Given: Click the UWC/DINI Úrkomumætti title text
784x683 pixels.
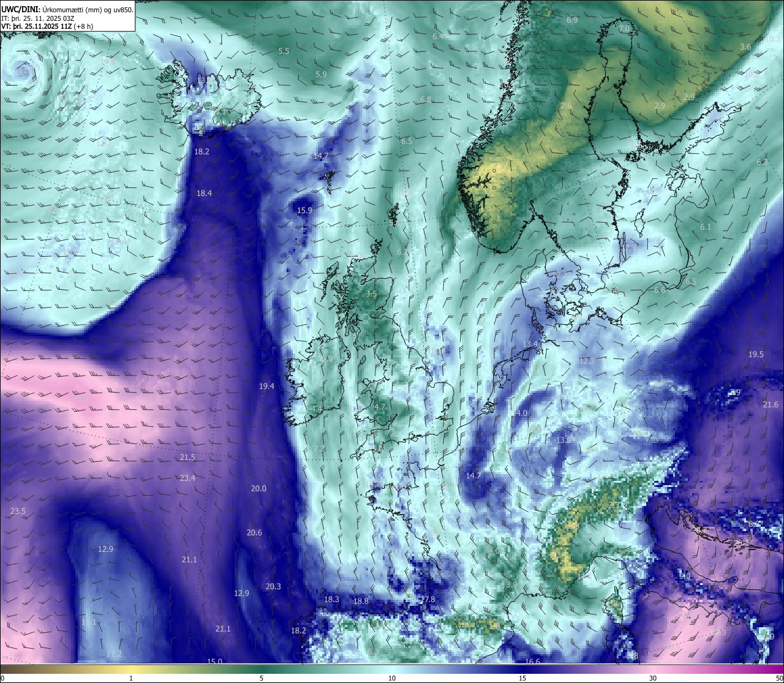Looking at the screenshot, I should (67, 9).
